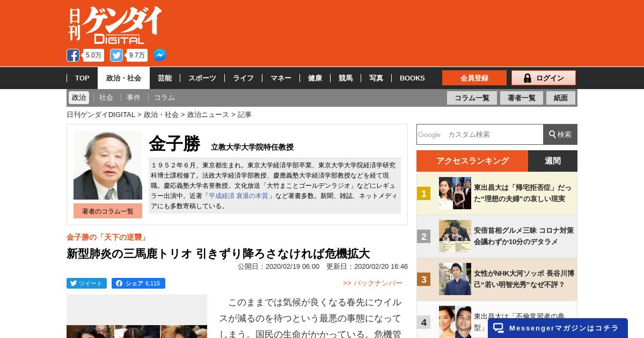The height and width of the screenshot is (338, 644).
Task: Share via the Twitter icon in header
Action: tap(116, 55)
